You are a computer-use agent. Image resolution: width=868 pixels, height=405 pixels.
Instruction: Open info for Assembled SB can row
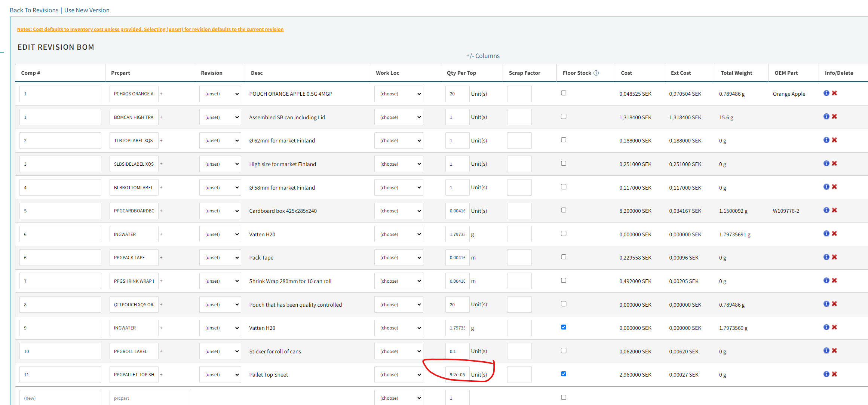[826, 117]
